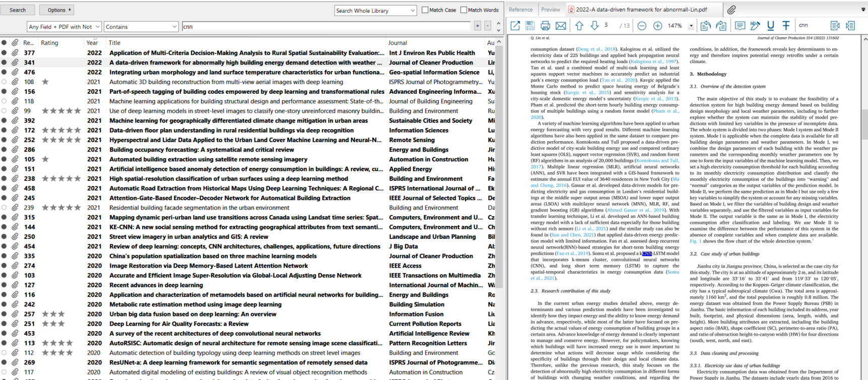Toggle read status dot for record 108
The image size is (868, 380).
(4, 82)
